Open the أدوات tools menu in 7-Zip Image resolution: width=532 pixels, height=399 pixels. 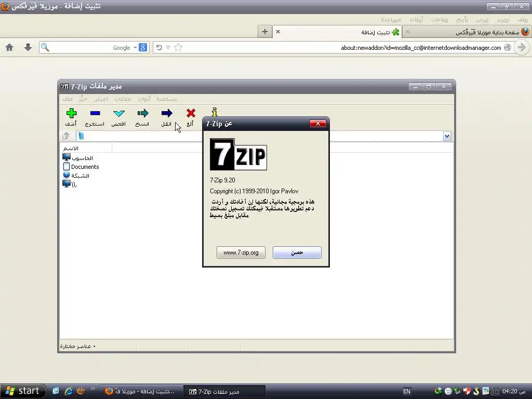(x=144, y=99)
